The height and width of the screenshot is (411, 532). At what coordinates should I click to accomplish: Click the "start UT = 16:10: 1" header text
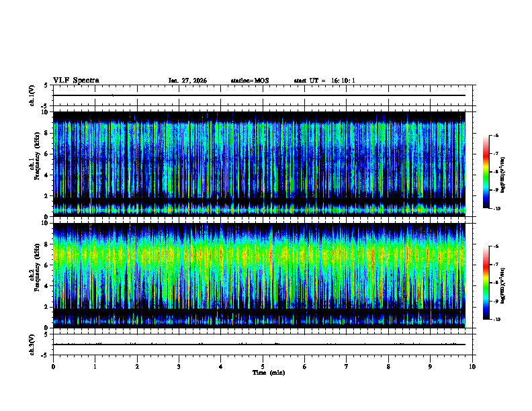pyautogui.click(x=324, y=81)
